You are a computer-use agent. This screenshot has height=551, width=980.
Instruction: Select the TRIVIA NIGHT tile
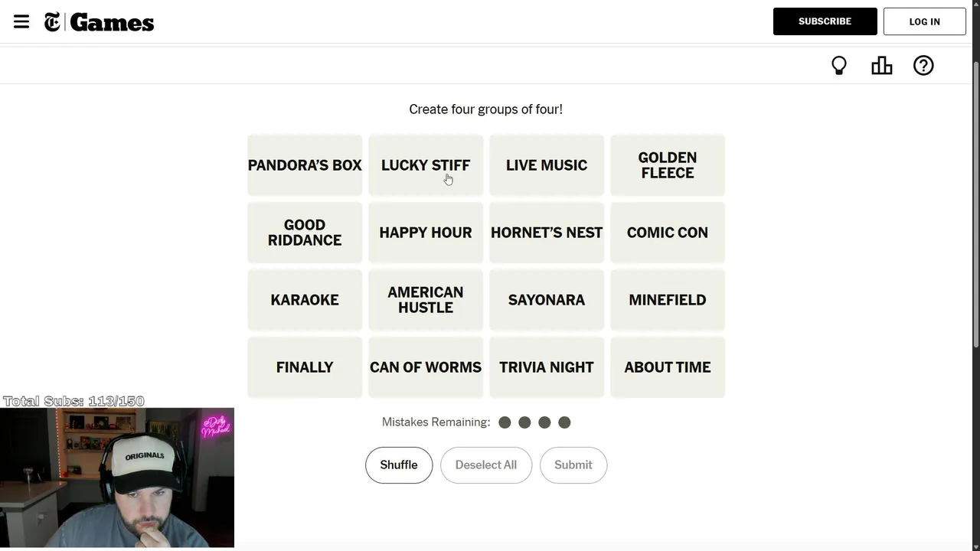click(547, 367)
